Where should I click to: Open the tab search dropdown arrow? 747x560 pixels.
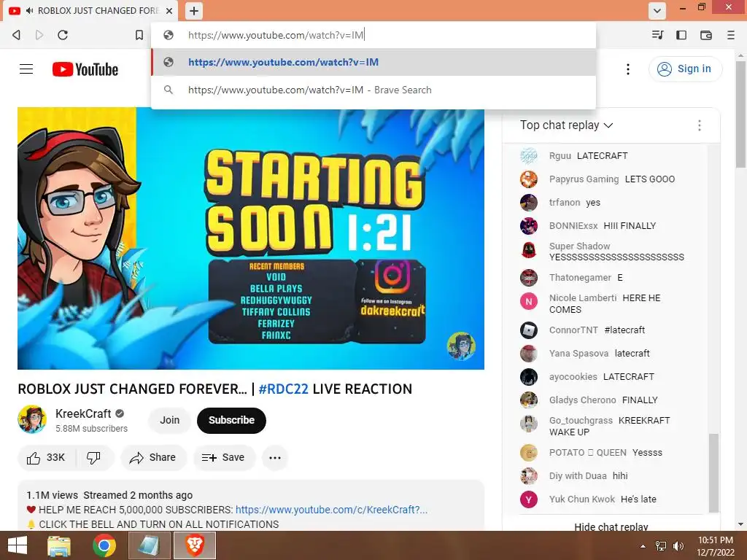pos(657,11)
